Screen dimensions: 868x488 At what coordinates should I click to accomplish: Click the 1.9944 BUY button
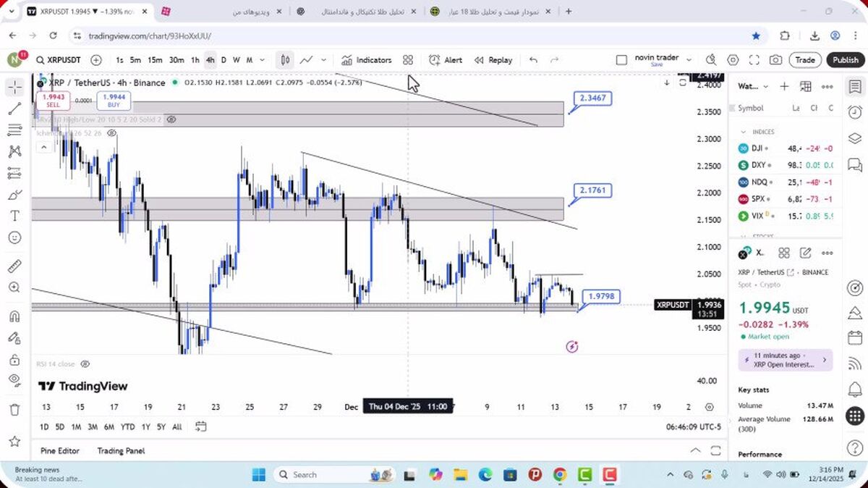tap(114, 101)
